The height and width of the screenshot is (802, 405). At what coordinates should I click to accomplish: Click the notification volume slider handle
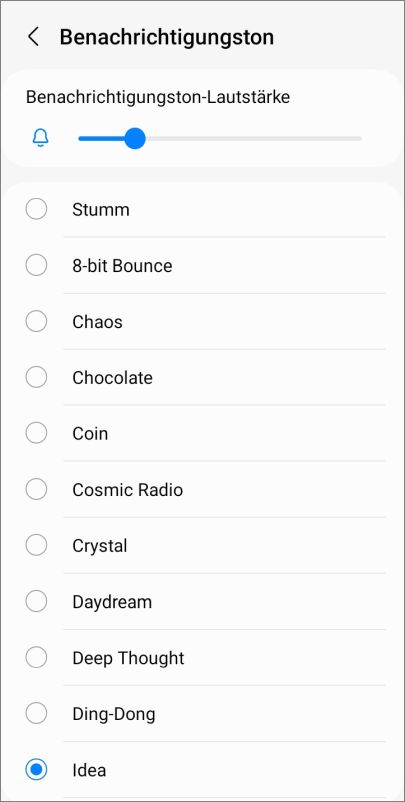tap(135, 139)
